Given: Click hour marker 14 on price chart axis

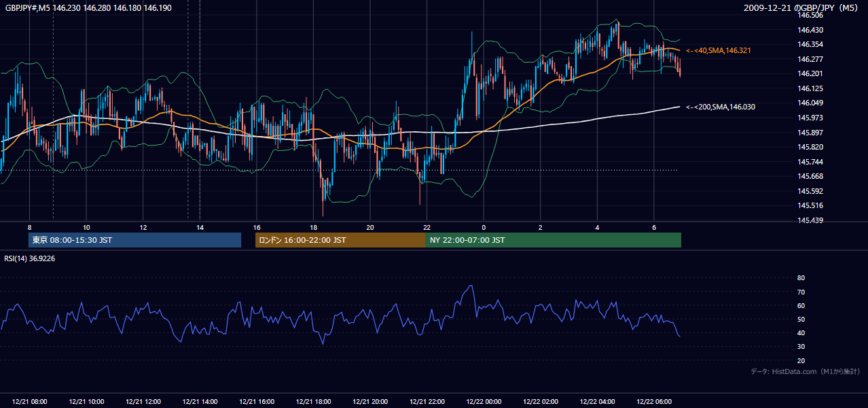Looking at the screenshot, I should click(200, 227).
